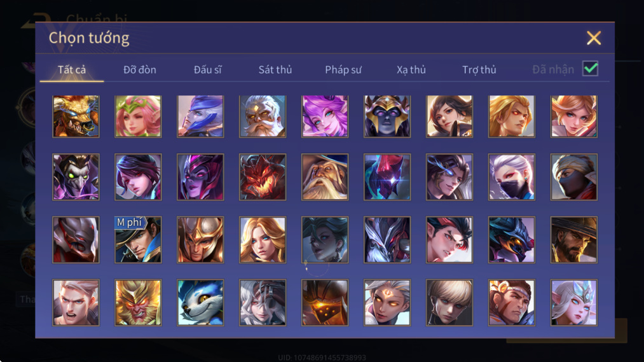The image size is (644, 362).
Task: Switch to the Trợ thủ tab
Action: (479, 70)
